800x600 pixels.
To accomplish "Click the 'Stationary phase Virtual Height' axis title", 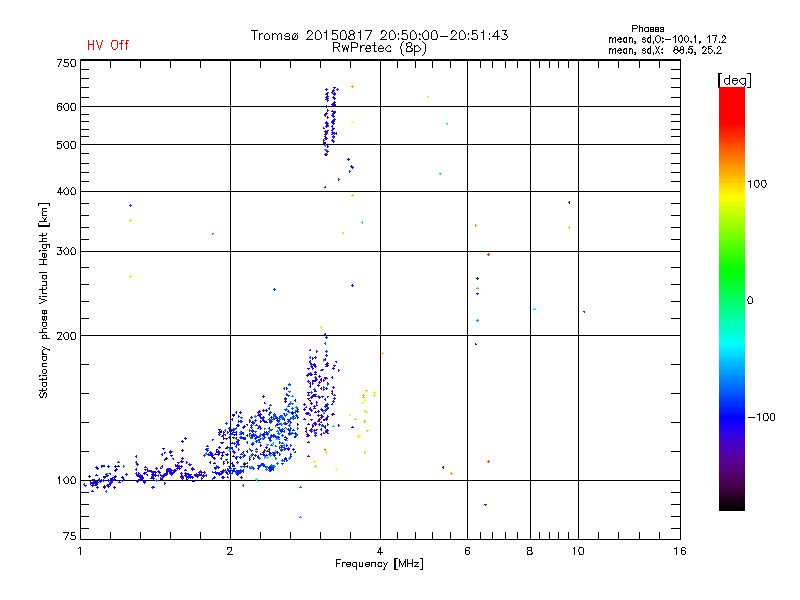I will point(44,300).
